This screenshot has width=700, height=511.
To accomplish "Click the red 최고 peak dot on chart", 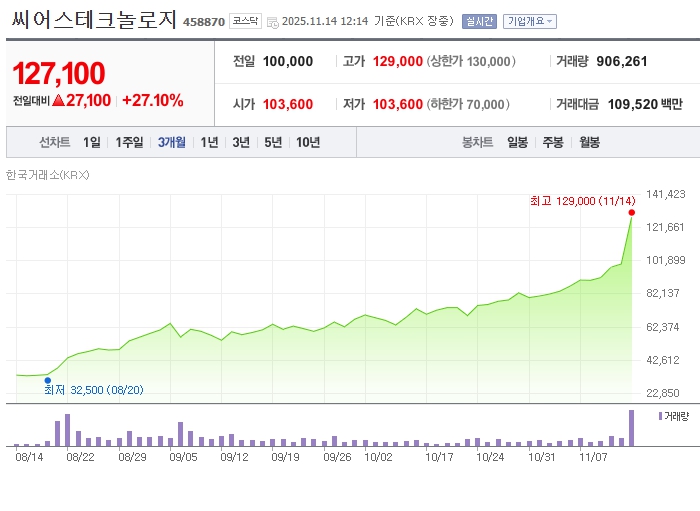I will tap(631, 212).
